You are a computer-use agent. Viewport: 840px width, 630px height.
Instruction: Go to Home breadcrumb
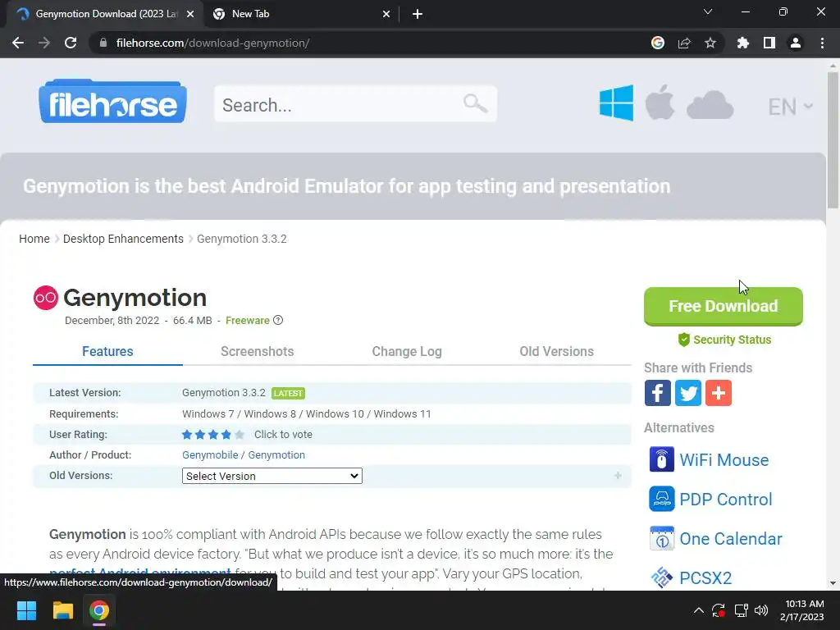34,239
